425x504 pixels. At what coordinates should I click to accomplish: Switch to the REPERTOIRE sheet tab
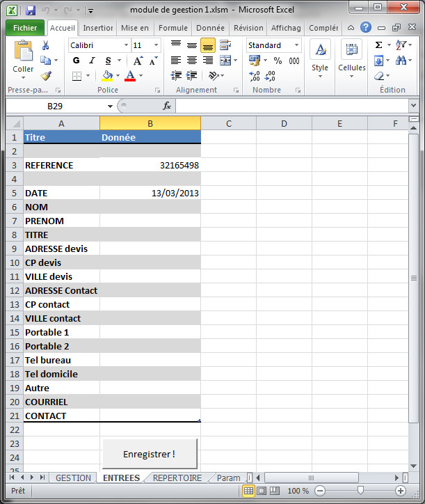click(177, 478)
